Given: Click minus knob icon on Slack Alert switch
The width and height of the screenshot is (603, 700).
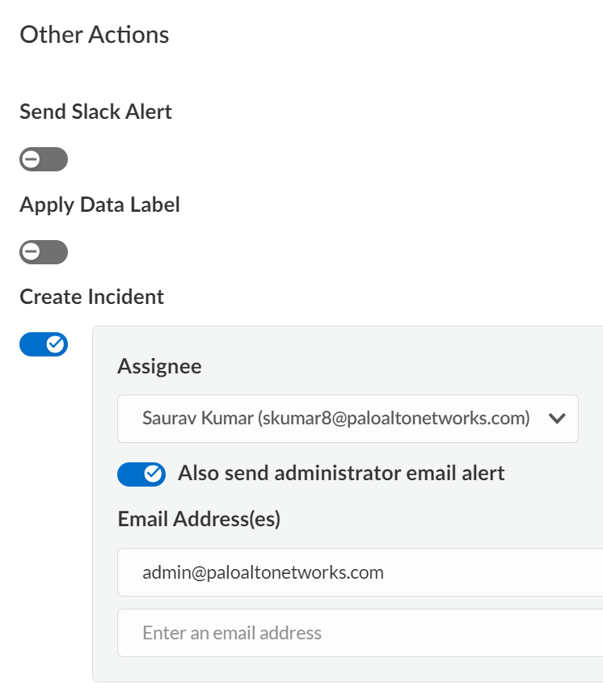Looking at the screenshot, I should (32, 159).
